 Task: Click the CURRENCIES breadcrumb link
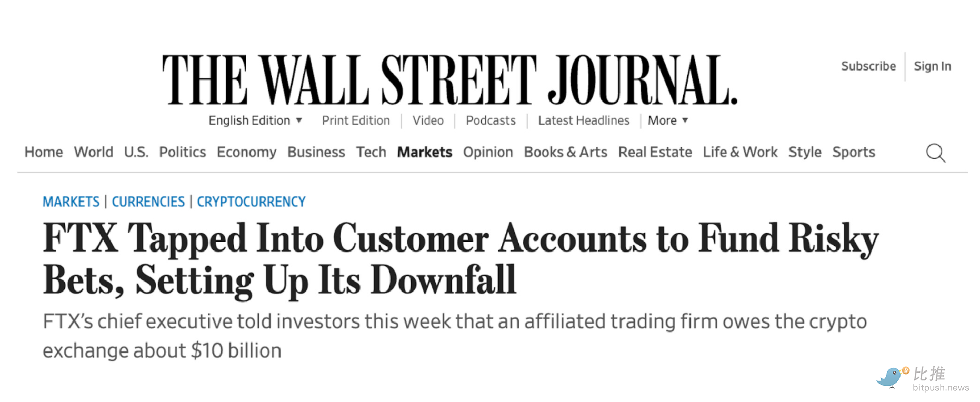coord(148,202)
